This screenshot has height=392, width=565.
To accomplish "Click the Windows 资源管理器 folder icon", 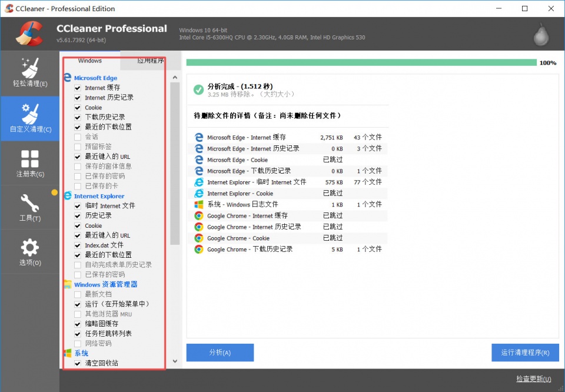I will (x=67, y=284).
